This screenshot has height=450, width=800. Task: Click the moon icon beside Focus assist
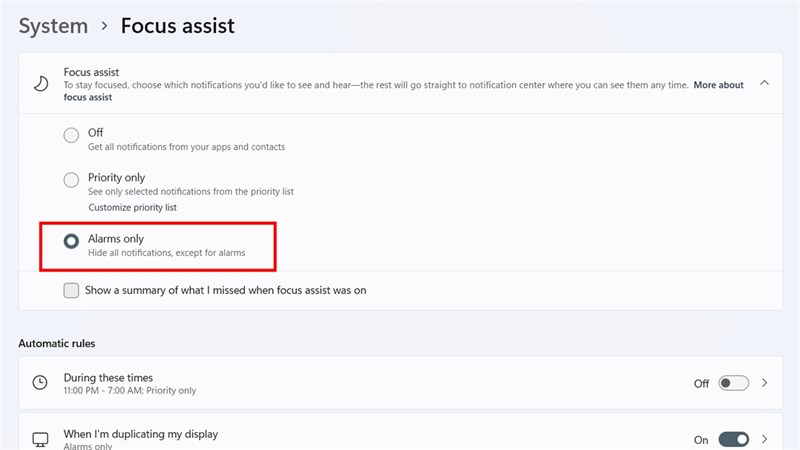(x=40, y=84)
